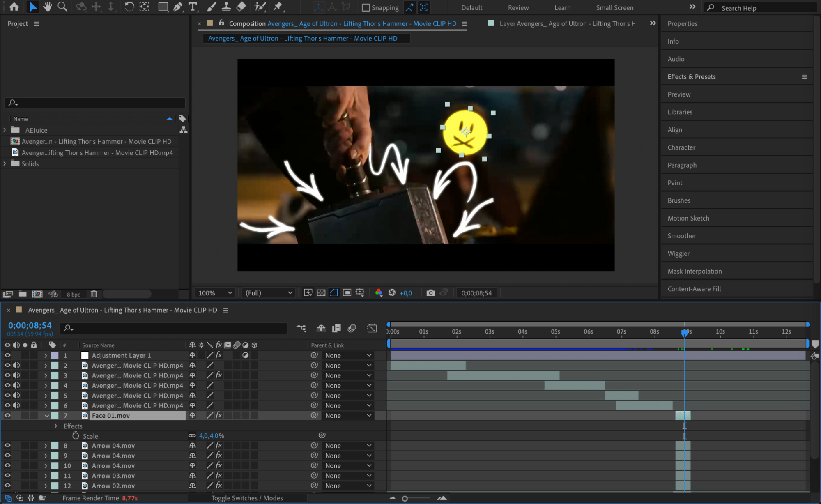821x504 pixels.
Task: Click Toggle Switches / Modes button
Action: pyautogui.click(x=247, y=498)
